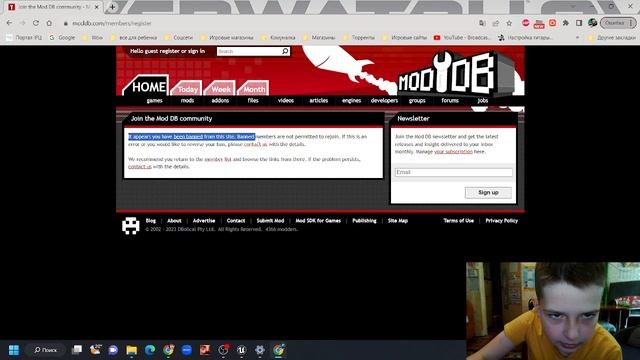
Task: Click the translate page icon
Action: tap(482, 23)
